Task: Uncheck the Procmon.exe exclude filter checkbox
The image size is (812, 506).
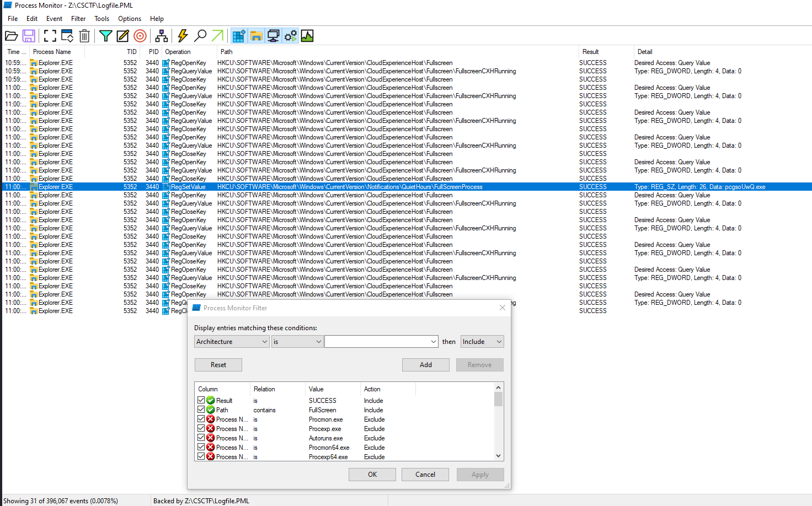Action: (x=201, y=419)
